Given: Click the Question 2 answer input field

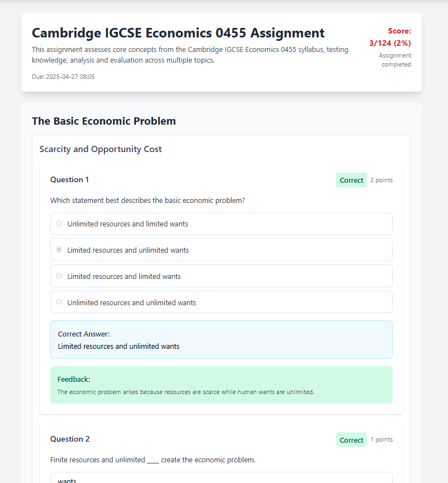Looking at the screenshot, I should (x=221, y=479).
